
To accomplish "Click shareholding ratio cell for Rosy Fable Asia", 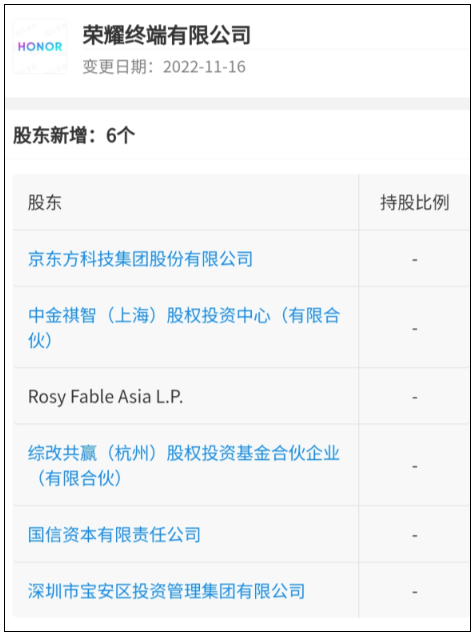I will click(415, 397).
